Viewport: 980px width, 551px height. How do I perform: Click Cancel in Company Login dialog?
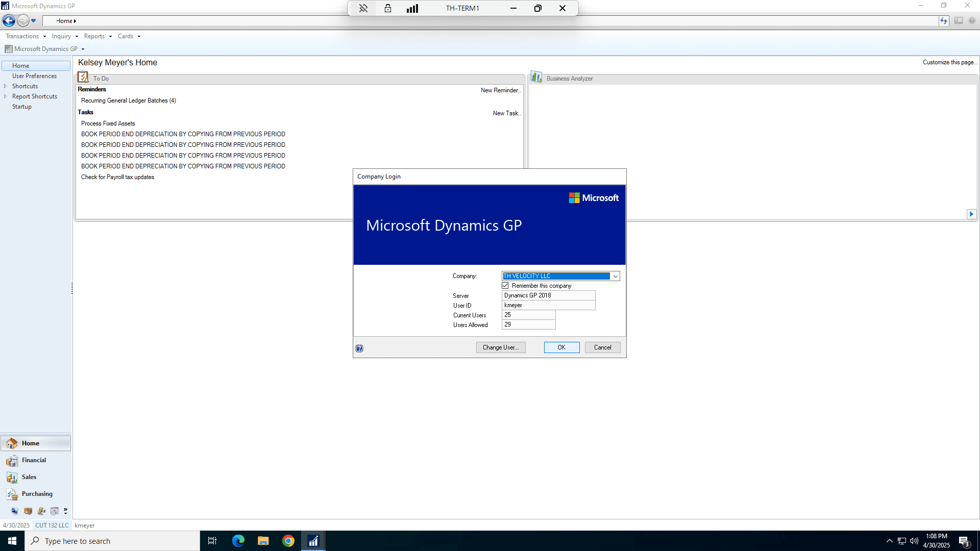coord(603,347)
